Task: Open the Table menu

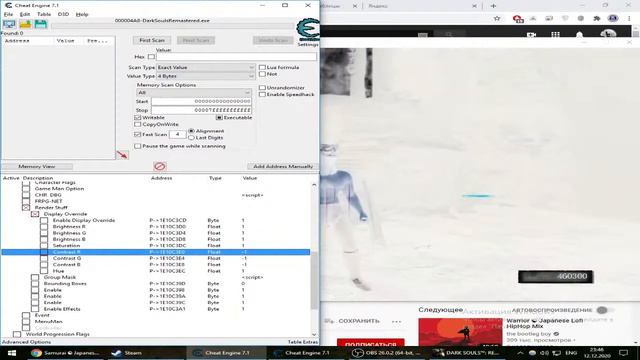Action: (44, 14)
